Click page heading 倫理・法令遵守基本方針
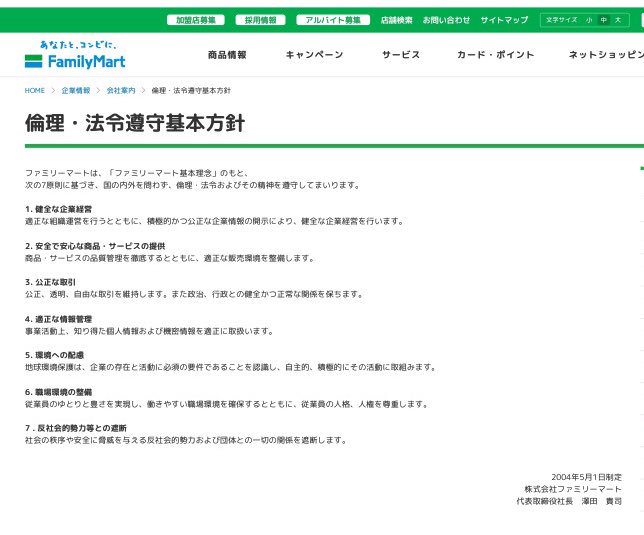The width and height of the screenshot is (644, 535). (135, 123)
